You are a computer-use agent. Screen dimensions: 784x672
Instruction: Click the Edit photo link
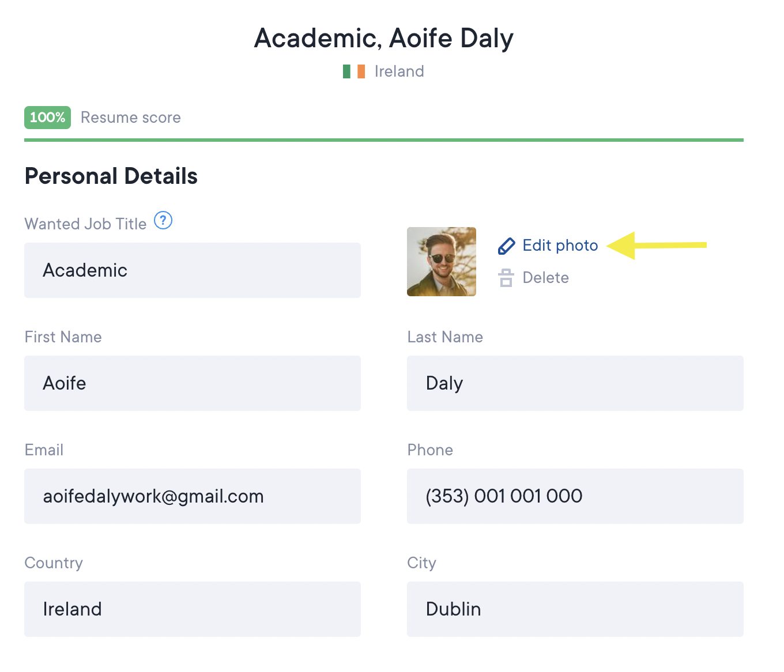(560, 246)
